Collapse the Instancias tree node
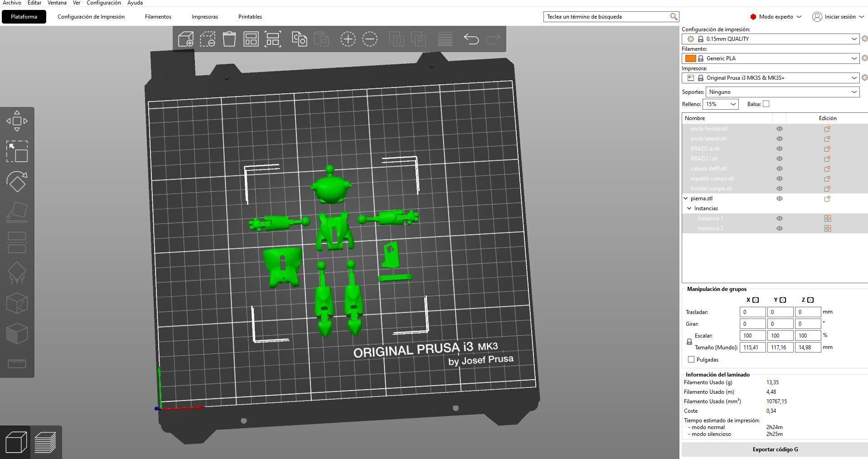This screenshot has width=868, height=459. coord(689,208)
